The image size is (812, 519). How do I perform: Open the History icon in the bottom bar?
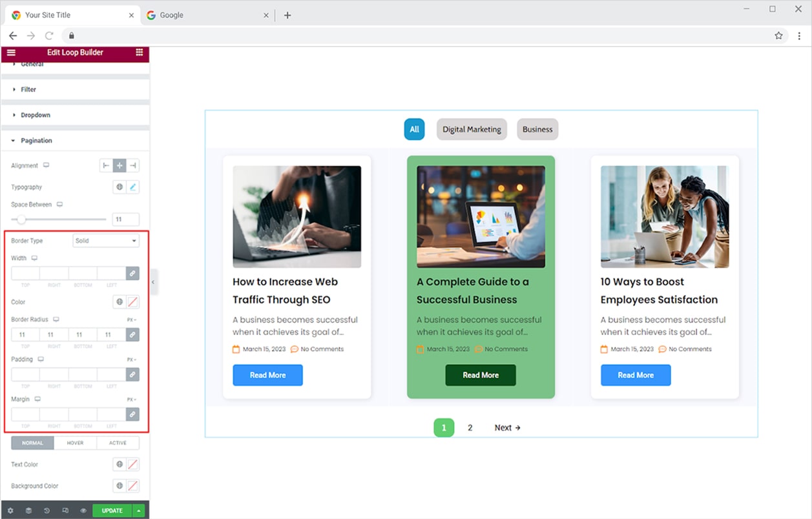pos(47,511)
